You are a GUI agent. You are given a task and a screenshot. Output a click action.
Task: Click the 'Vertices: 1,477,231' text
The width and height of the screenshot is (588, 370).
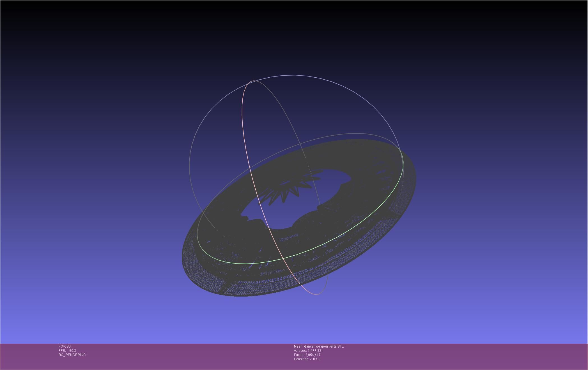pyautogui.click(x=308, y=351)
